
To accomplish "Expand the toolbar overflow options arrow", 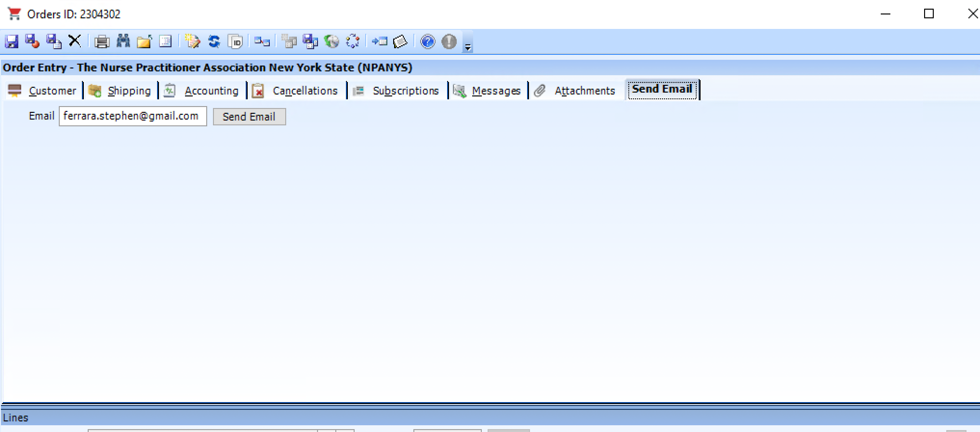I will coord(467,47).
